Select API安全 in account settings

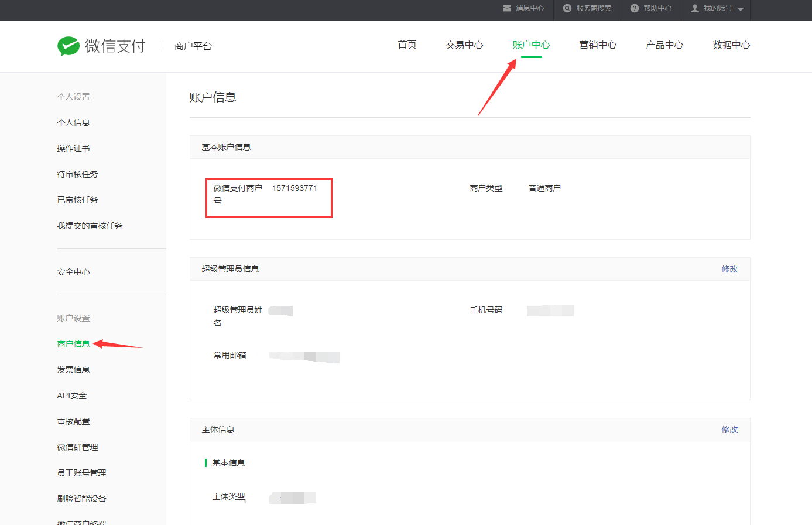click(71, 396)
